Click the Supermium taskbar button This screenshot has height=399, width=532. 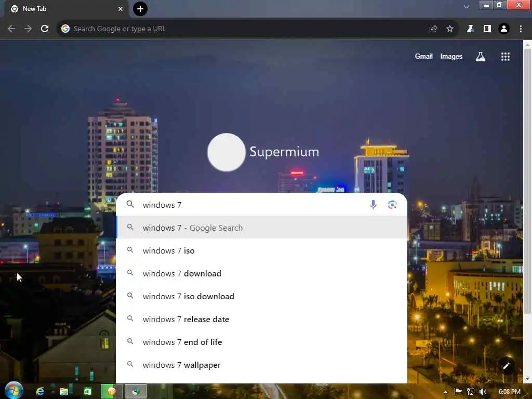(x=136, y=392)
